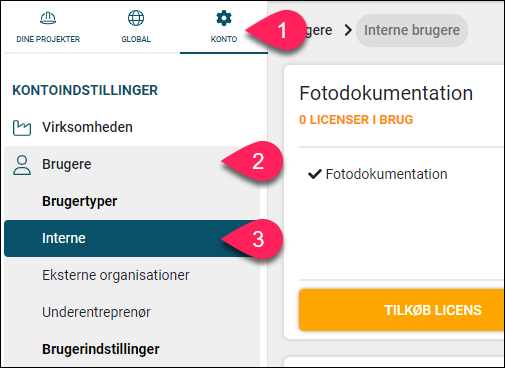Click the red callout marker number 1
Screen dimensions: 505x368
click(x=278, y=30)
